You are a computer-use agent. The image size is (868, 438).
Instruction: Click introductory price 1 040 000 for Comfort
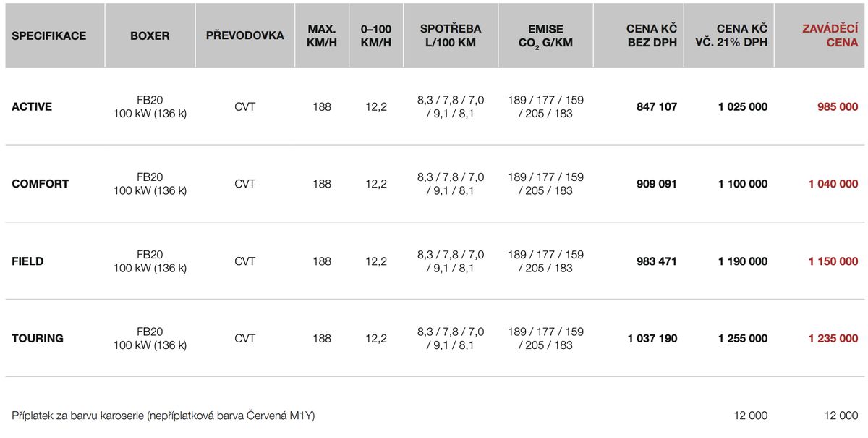(833, 184)
